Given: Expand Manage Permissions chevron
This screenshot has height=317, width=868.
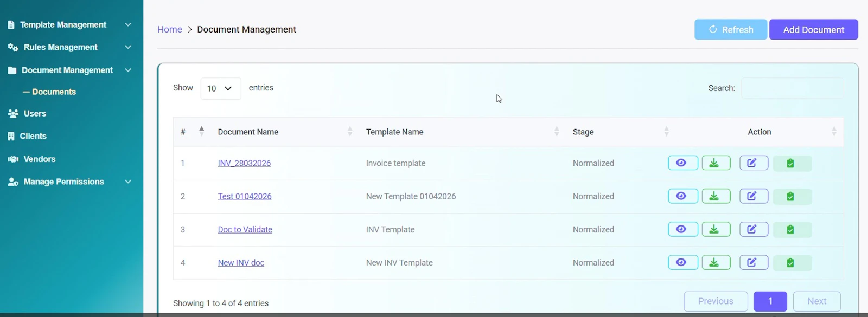Looking at the screenshot, I should point(128,182).
